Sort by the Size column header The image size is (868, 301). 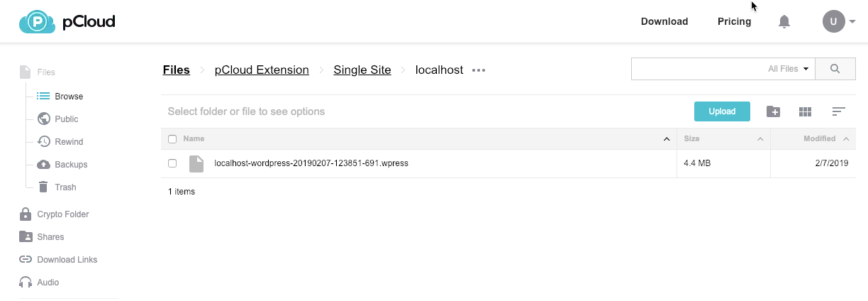pyautogui.click(x=691, y=139)
